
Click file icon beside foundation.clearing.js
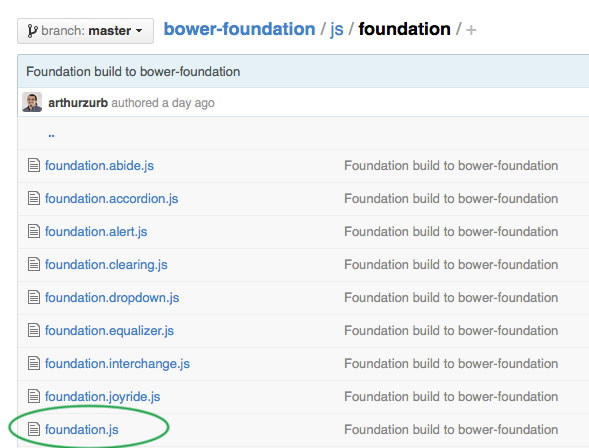[34, 264]
